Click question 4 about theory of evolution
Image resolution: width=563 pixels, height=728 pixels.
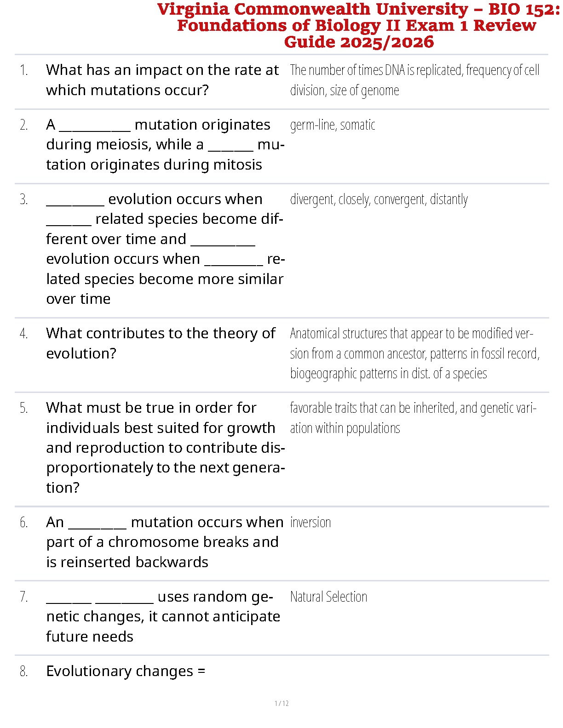click(161, 343)
